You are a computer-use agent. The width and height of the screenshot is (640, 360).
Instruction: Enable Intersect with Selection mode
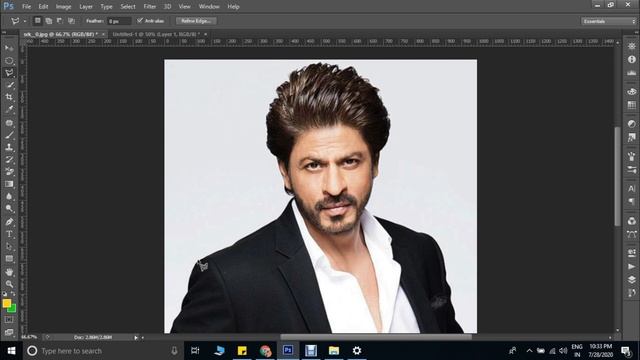coord(71,20)
